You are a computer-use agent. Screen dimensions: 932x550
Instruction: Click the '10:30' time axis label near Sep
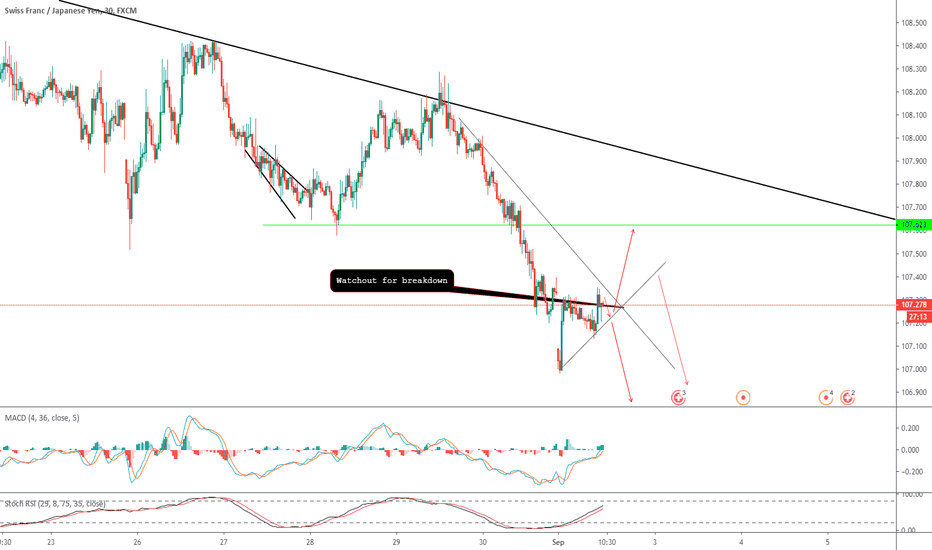pyautogui.click(x=606, y=542)
